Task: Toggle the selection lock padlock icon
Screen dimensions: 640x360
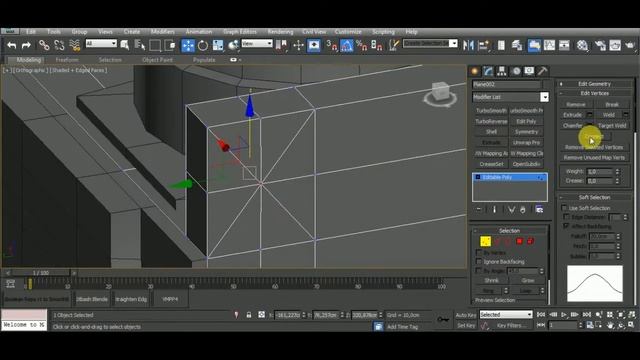Action: point(249,315)
